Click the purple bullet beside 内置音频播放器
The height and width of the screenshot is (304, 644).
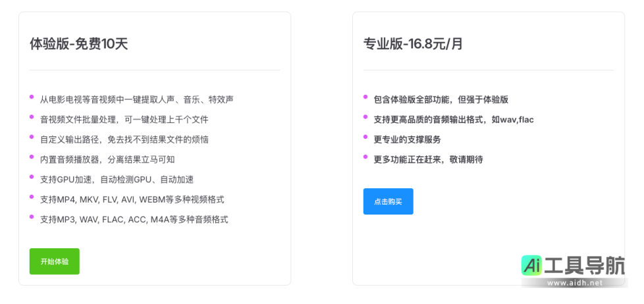click(x=32, y=157)
